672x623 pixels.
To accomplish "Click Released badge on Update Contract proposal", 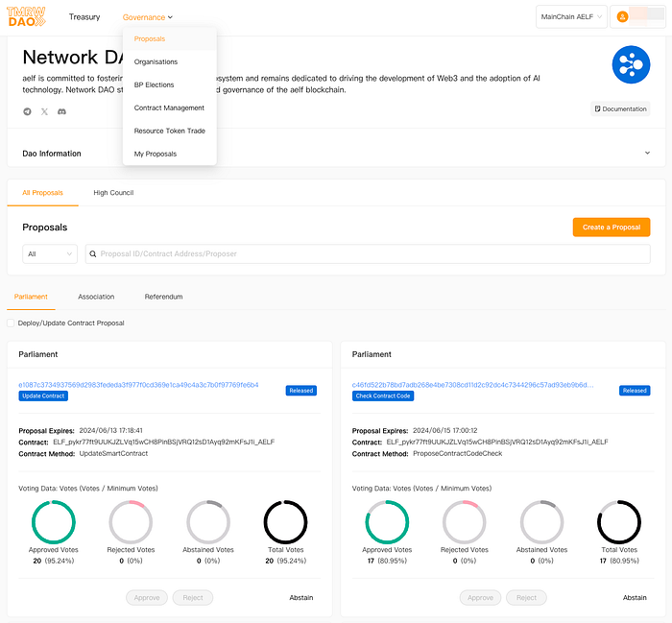I will [x=301, y=391].
